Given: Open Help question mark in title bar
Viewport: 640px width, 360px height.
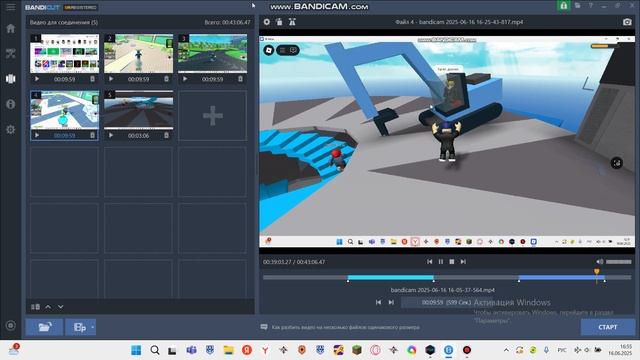Looking at the screenshot, I should coord(591,6).
